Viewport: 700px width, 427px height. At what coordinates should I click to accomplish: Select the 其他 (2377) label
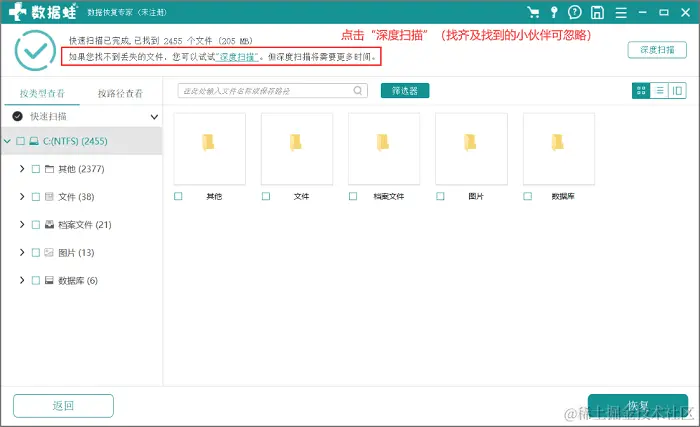(81, 169)
